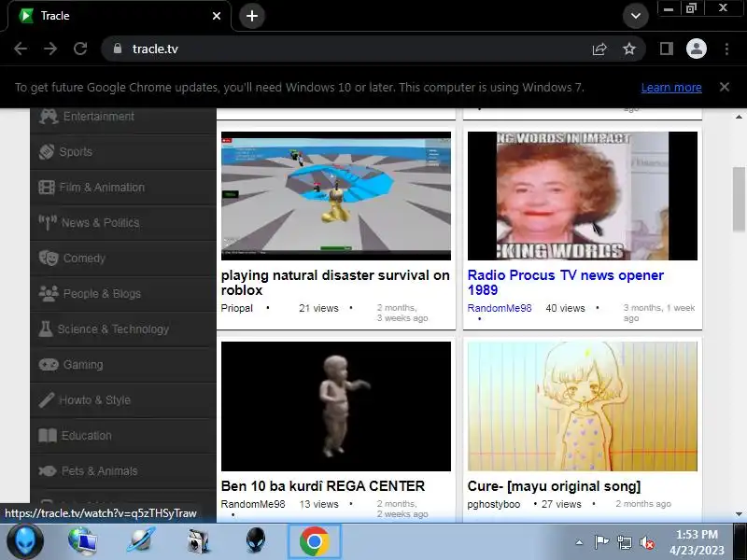Click the page vertical scrollbar thumb
The width and height of the screenshot is (747, 560).
(x=739, y=199)
